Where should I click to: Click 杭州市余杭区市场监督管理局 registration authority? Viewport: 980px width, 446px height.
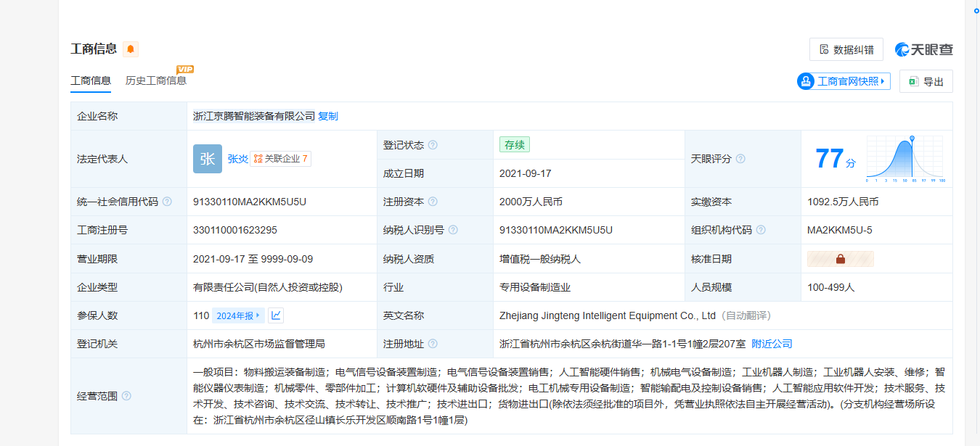259,344
